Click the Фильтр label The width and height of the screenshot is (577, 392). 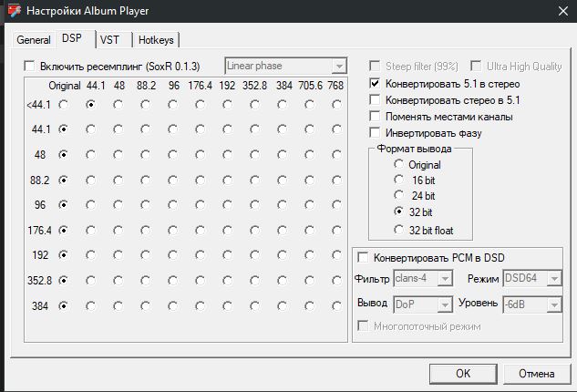coord(372,279)
